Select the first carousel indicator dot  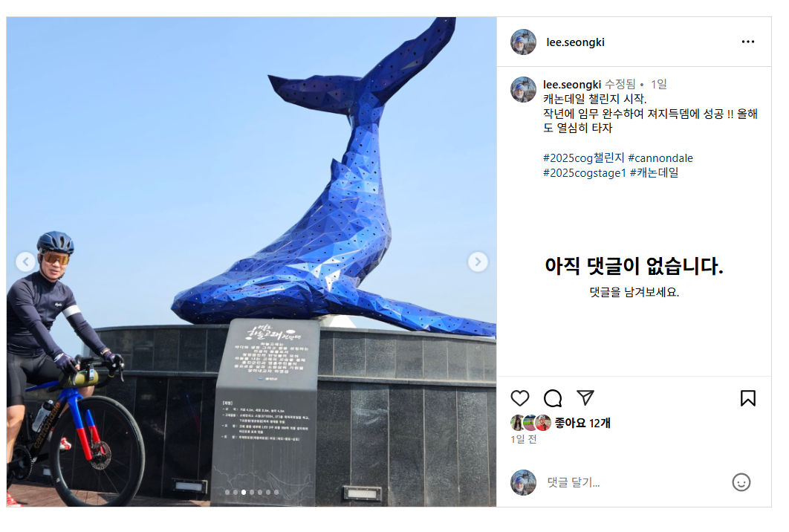pos(227,492)
